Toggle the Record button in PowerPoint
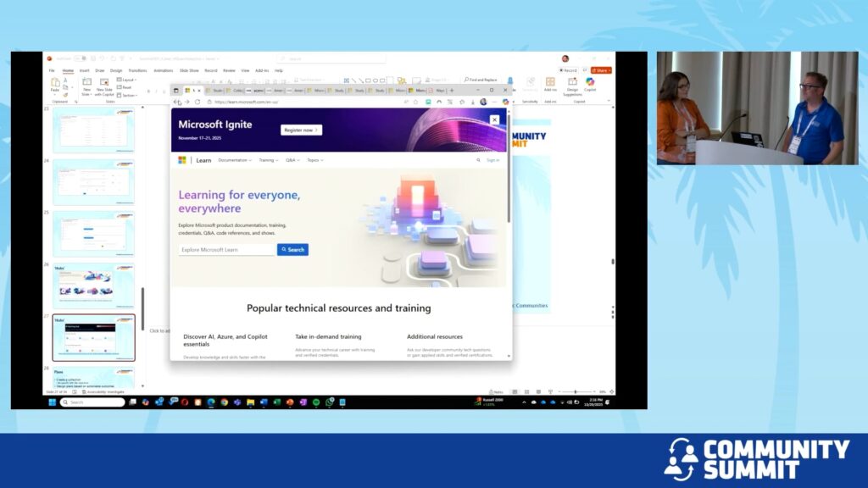The width and height of the screenshot is (868, 488). (568, 70)
